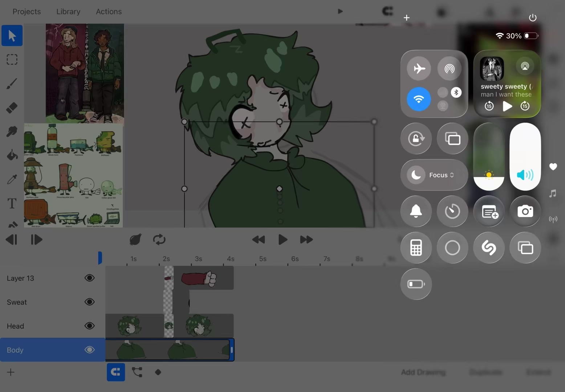The width and height of the screenshot is (565, 392).
Task: Click the Extend button
Action: pos(538,372)
